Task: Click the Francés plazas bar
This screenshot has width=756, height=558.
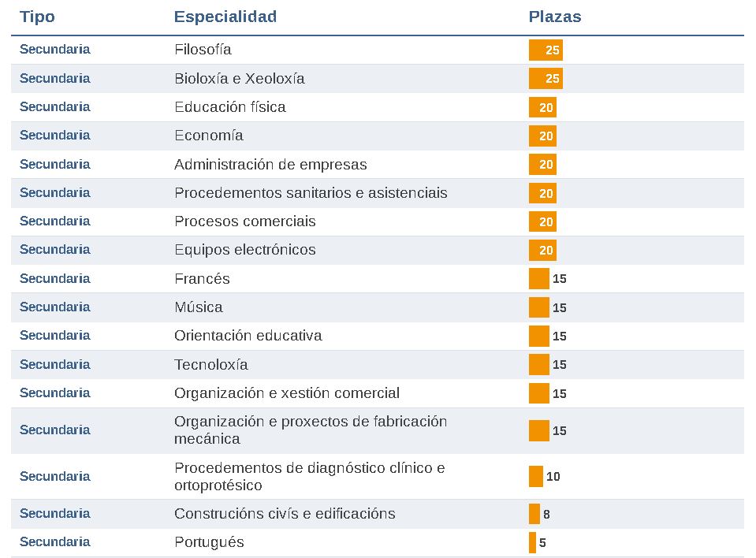Action: (x=539, y=279)
